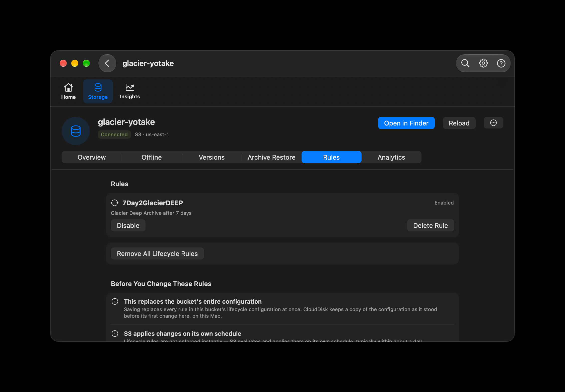This screenshot has height=392, width=565.
Task: Click the 'Before You Change These Rules' heading
Action: pyautogui.click(x=161, y=284)
